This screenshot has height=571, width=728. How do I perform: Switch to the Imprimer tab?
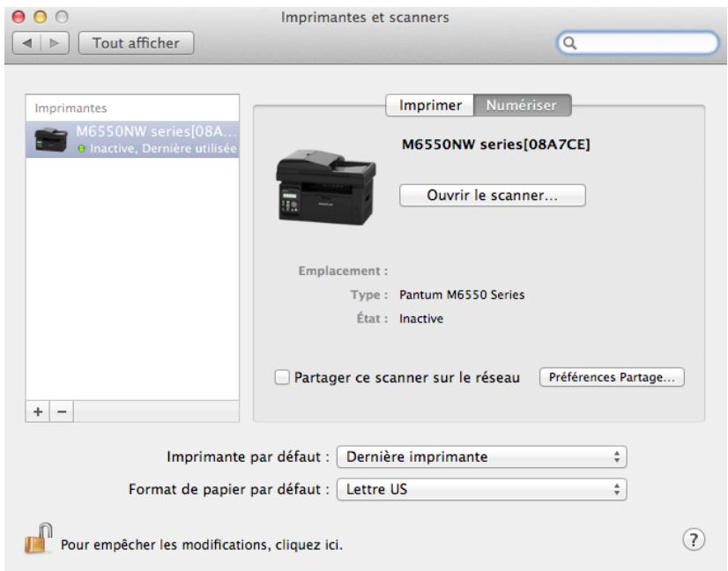[x=430, y=106]
